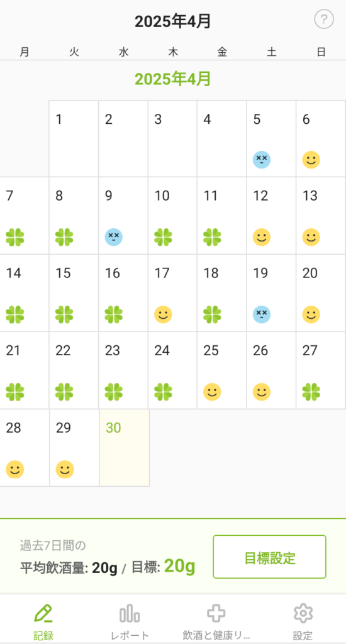Tap the 目標設定 button

point(270,557)
